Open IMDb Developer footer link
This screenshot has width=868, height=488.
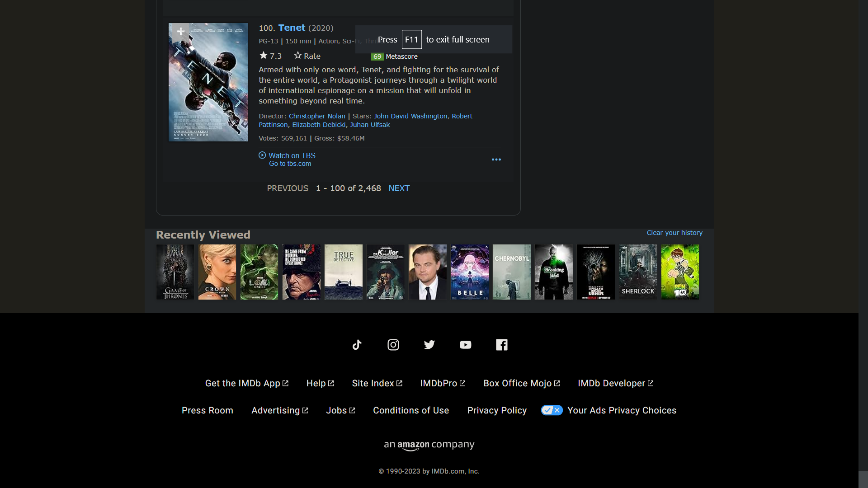(x=616, y=383)
